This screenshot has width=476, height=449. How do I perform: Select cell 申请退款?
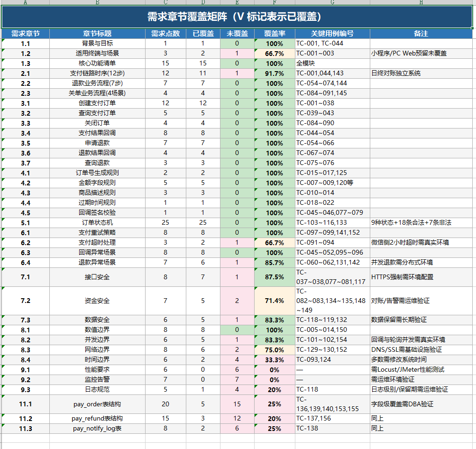pyautogui.click(x=98, y=143)
